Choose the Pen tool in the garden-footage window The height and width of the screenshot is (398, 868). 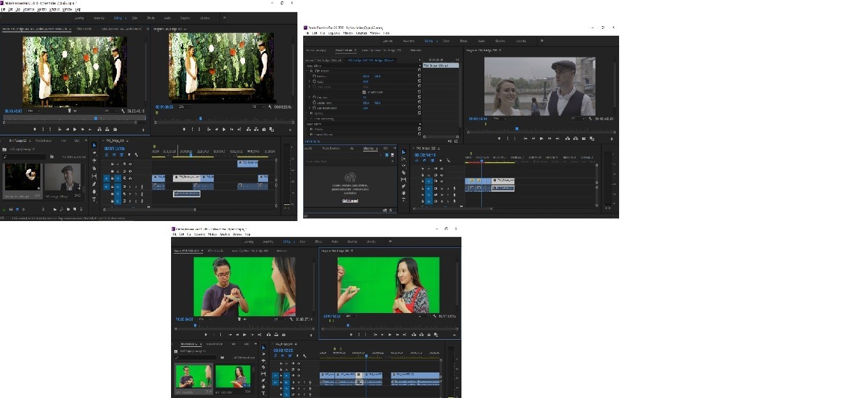coord(94,184)
